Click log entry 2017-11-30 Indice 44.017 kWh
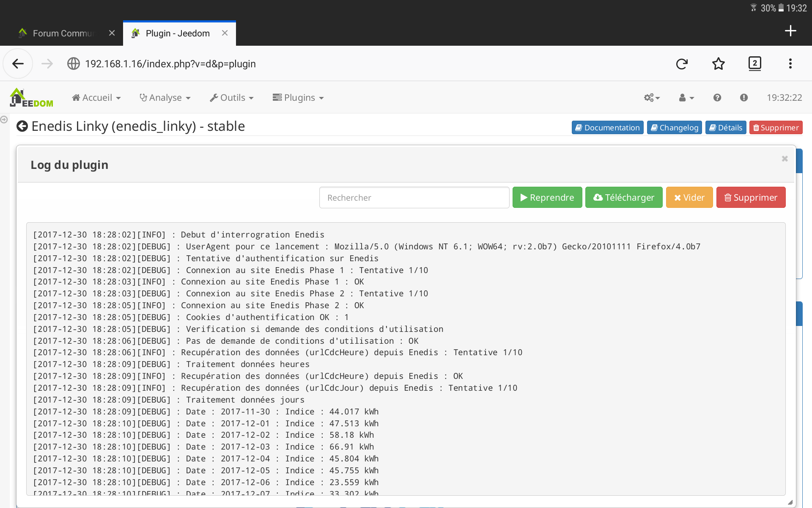 (x=206, y=411)
